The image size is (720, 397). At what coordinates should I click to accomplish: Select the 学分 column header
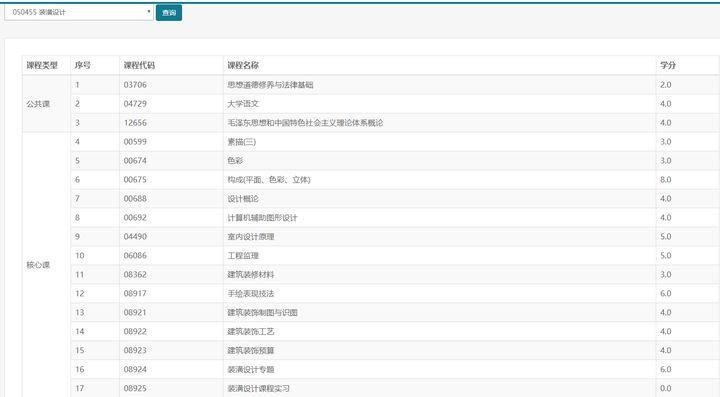[668, 65]
